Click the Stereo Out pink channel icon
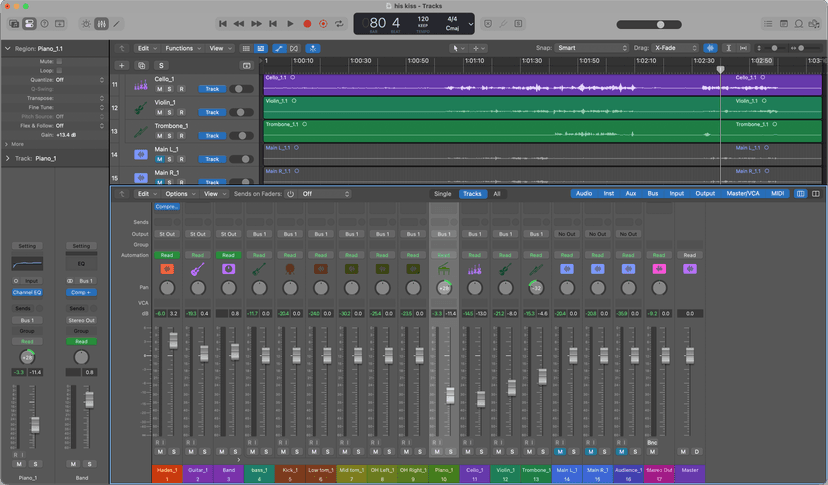Screen dimensions: 828x485 point(659,269)
